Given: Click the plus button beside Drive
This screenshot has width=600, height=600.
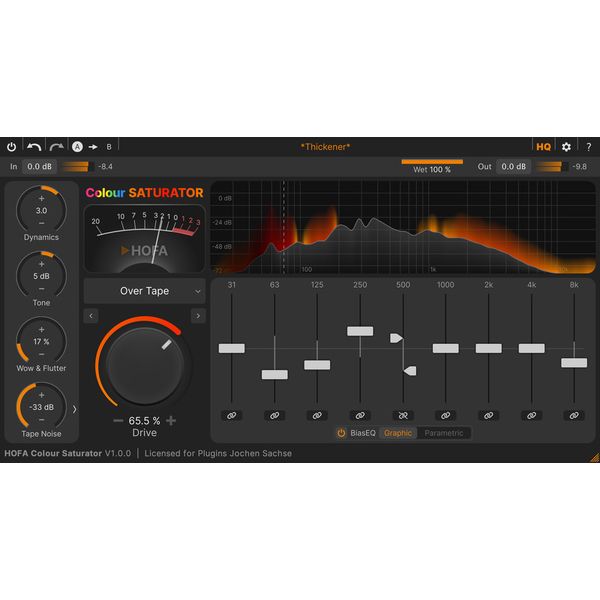Looking at the screenshot, I should [171, 421].
